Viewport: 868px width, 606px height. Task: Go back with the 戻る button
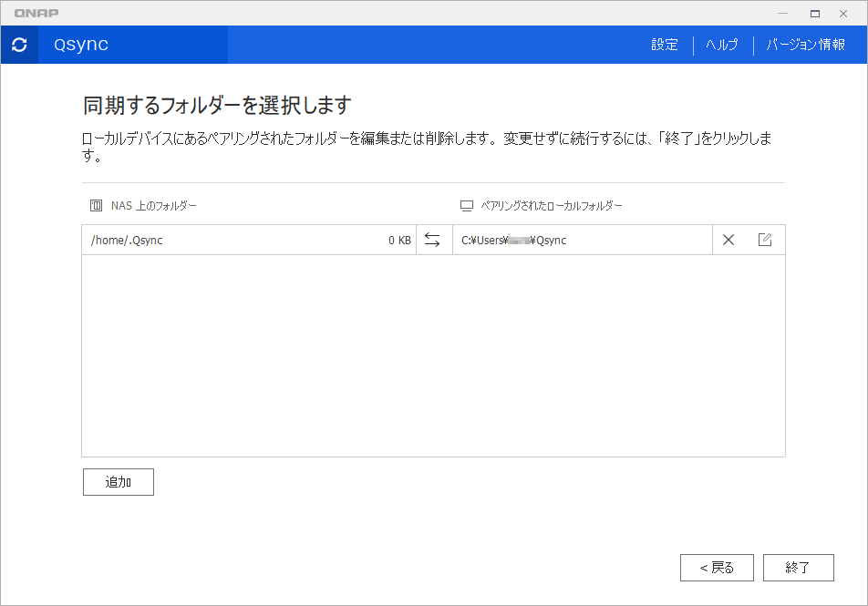click(717, 568)
